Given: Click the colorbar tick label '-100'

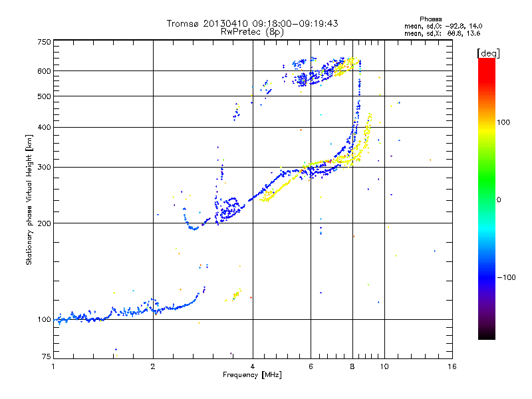Looking at the screenshot, I should pos(506,277).
